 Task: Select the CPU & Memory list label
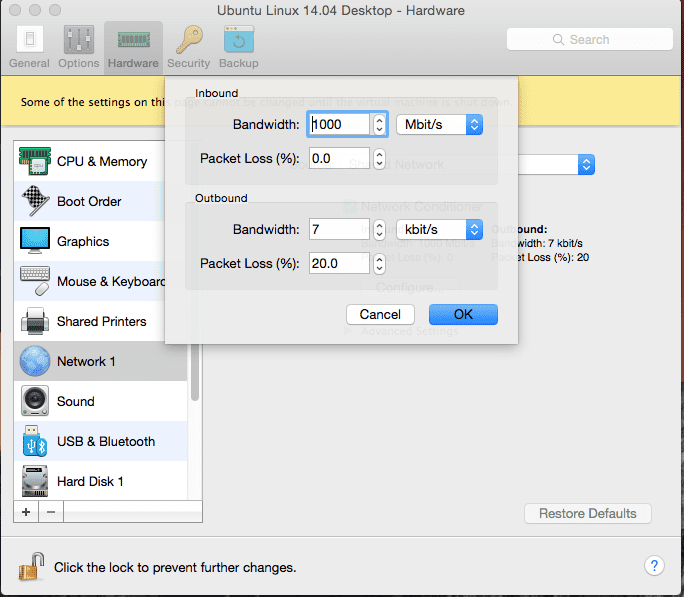102,161
